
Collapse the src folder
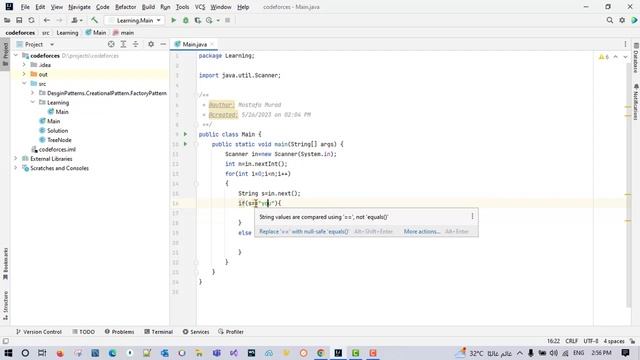pos(24,83)
